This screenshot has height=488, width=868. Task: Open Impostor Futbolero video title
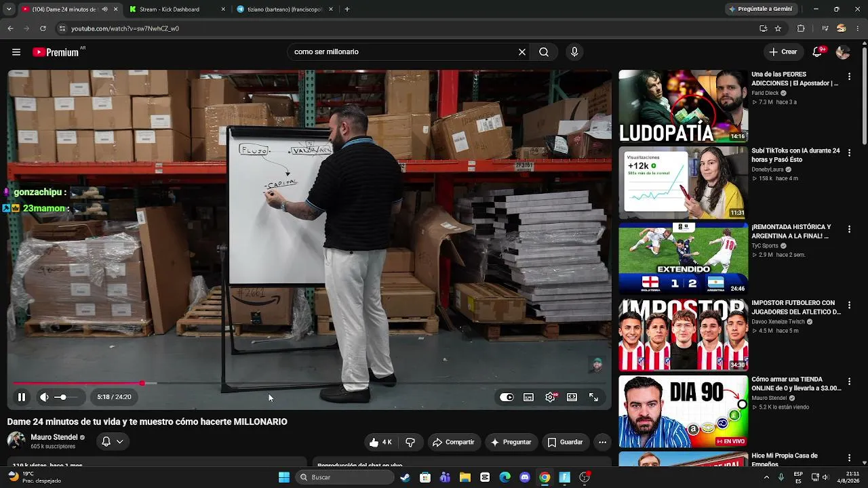point(796,308)
